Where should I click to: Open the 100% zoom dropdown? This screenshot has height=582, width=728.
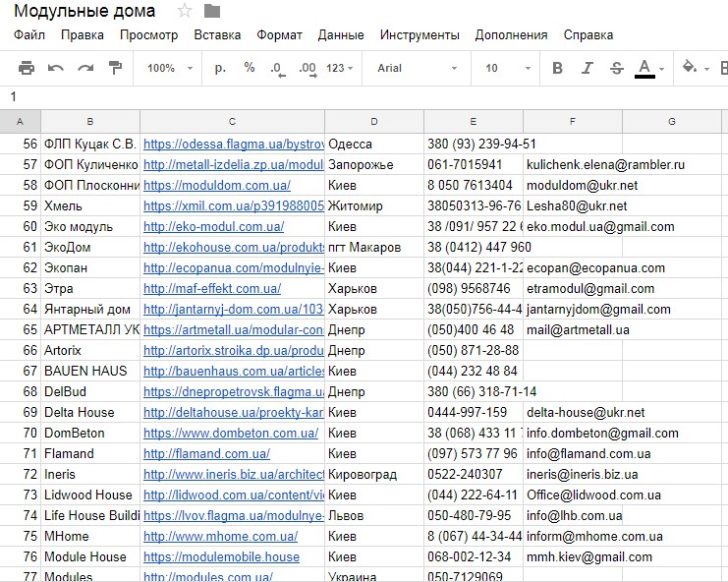(x=170, y=68)
